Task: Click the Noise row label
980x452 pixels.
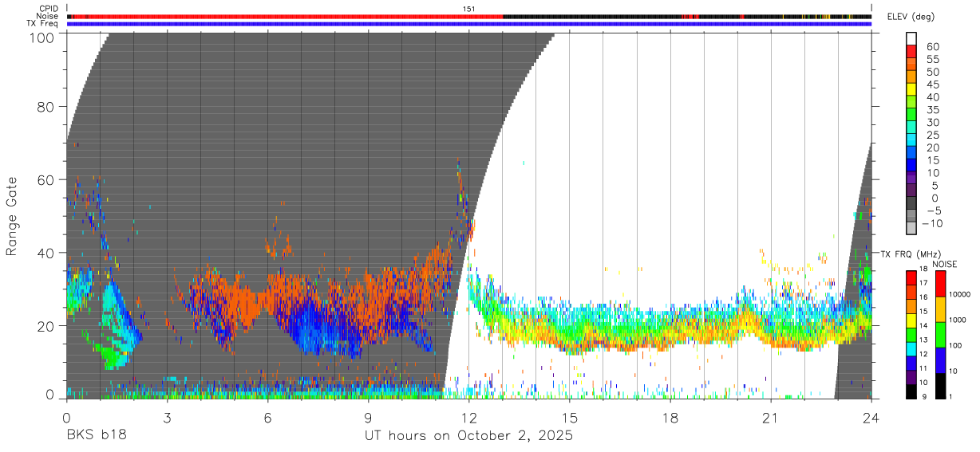Action: coord(49,16)
